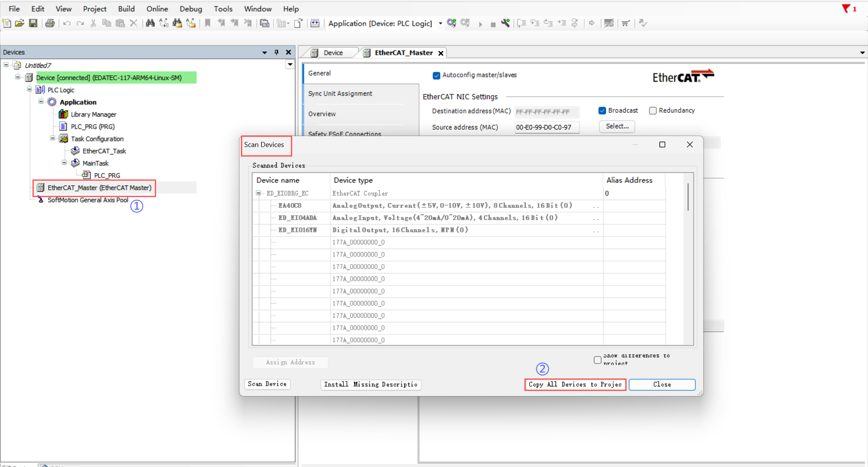Open the Application device dropdown arrow
The image size is (868, 467).
440,24
